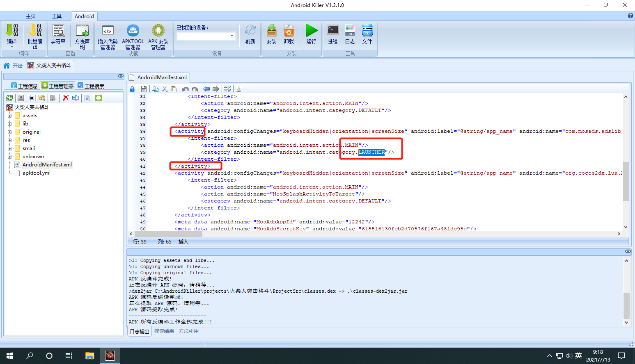Click the editor save icon
This screenshot has width=635, height=364.
click(x=143, y=89)
